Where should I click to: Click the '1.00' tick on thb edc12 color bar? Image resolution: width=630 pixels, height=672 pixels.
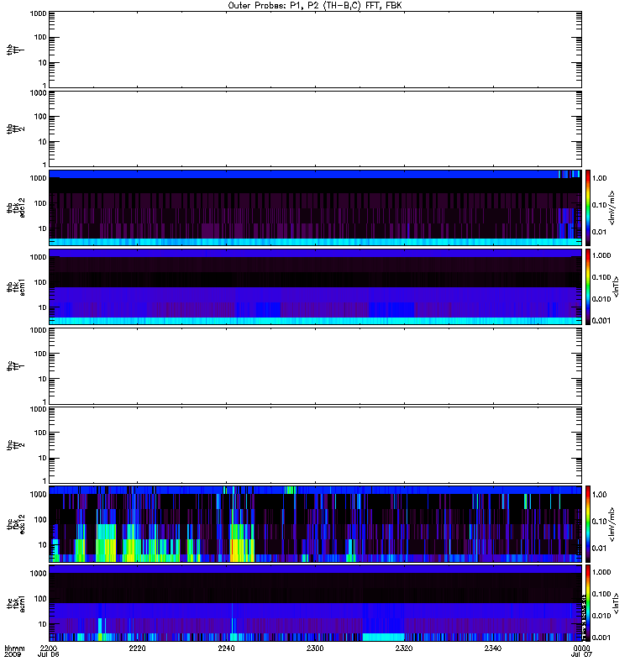599,178
